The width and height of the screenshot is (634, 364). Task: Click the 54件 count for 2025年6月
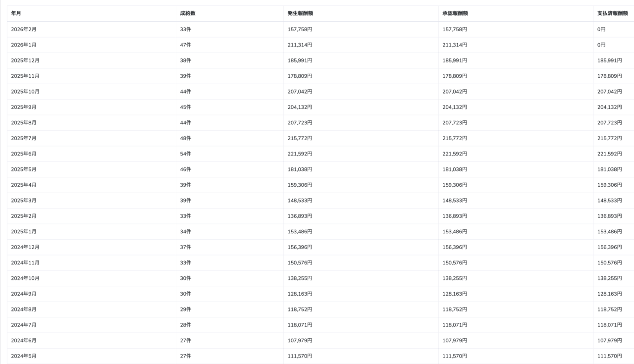[x=186, y=154]
